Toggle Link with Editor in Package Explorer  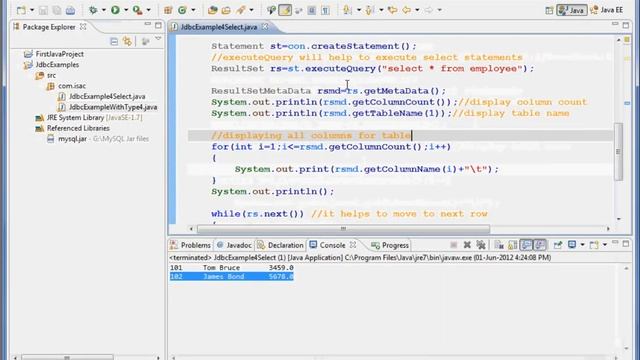coord(127,41)
